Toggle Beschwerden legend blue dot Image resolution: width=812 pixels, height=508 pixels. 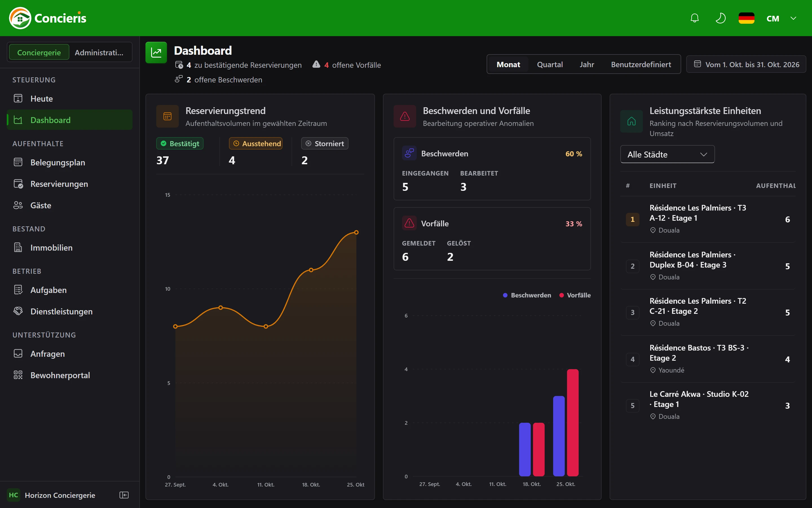pyautogui.click(x=505, y=295)
